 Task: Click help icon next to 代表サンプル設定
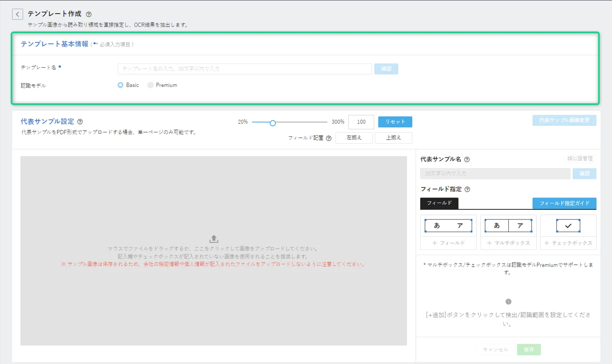(80, 122)
